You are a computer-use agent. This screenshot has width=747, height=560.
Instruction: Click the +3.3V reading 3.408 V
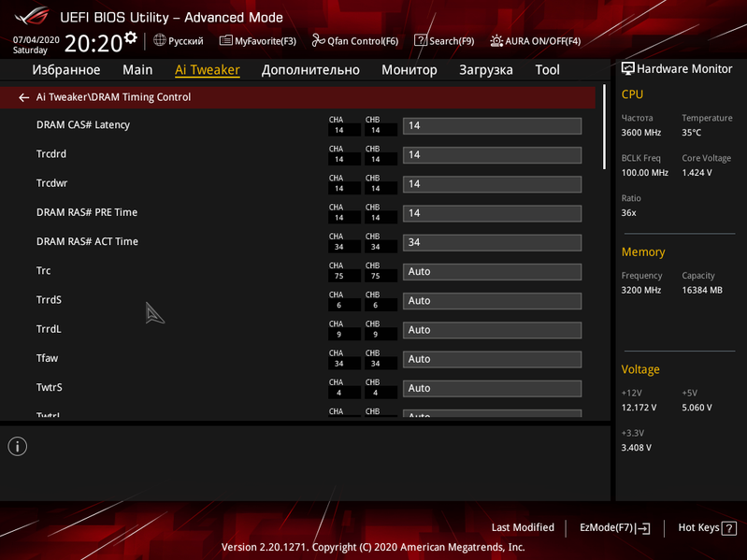[x=637, y=448]
